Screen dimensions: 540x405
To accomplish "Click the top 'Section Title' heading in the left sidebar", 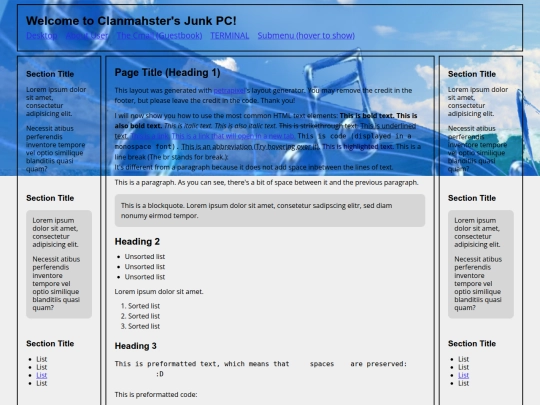I will (x=50, y=74).
